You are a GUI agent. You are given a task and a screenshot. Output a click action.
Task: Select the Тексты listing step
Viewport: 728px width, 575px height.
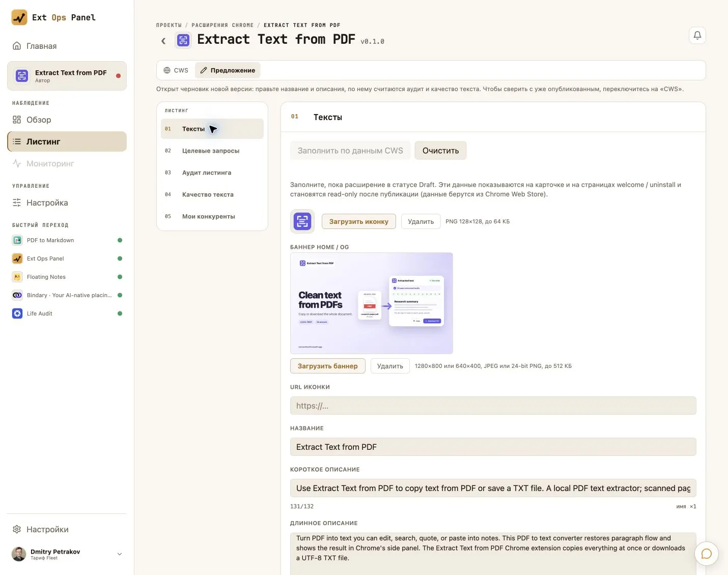pos(212,129)
